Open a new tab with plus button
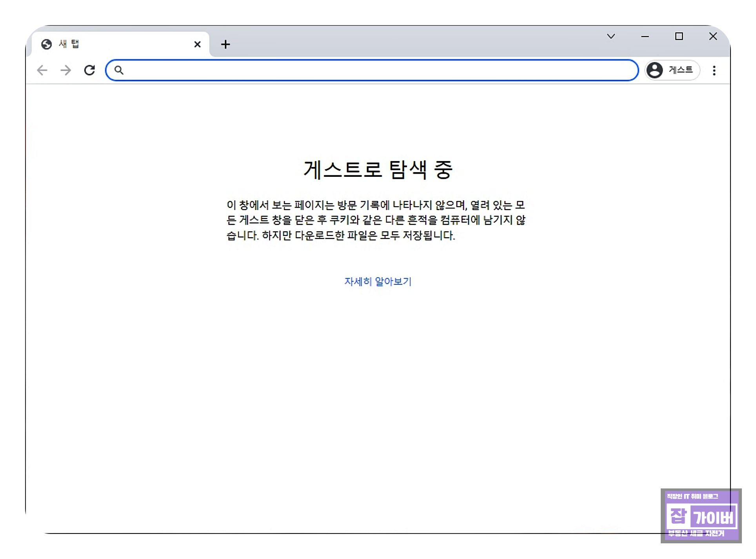 (225, 44)
